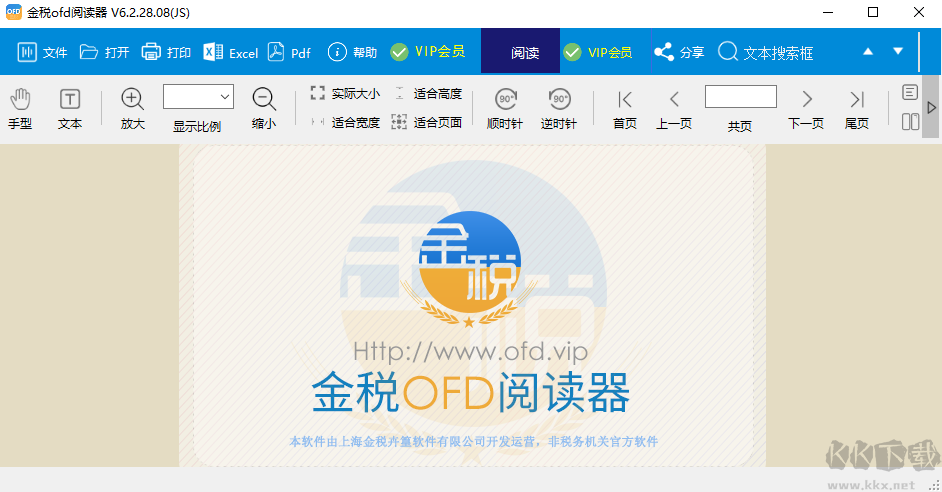Go to 尾页 last page

point(857,109)
